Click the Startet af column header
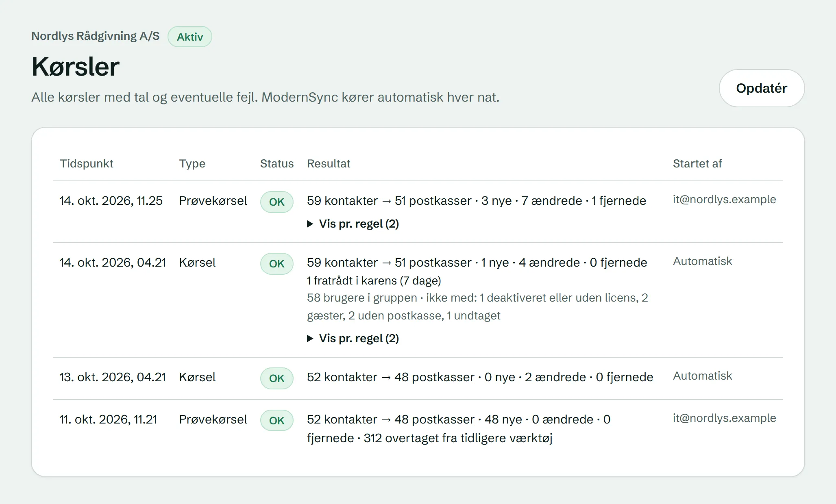The width and height of the screenshot is (836, 504). tap(697, 163)
